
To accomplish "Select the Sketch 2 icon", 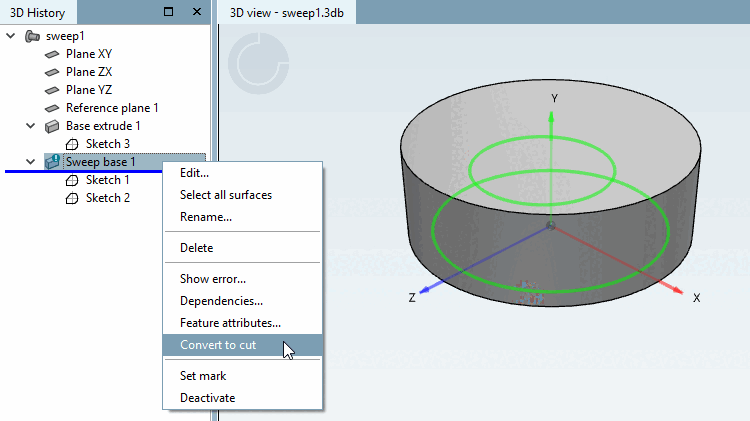I will click(72, 198).
